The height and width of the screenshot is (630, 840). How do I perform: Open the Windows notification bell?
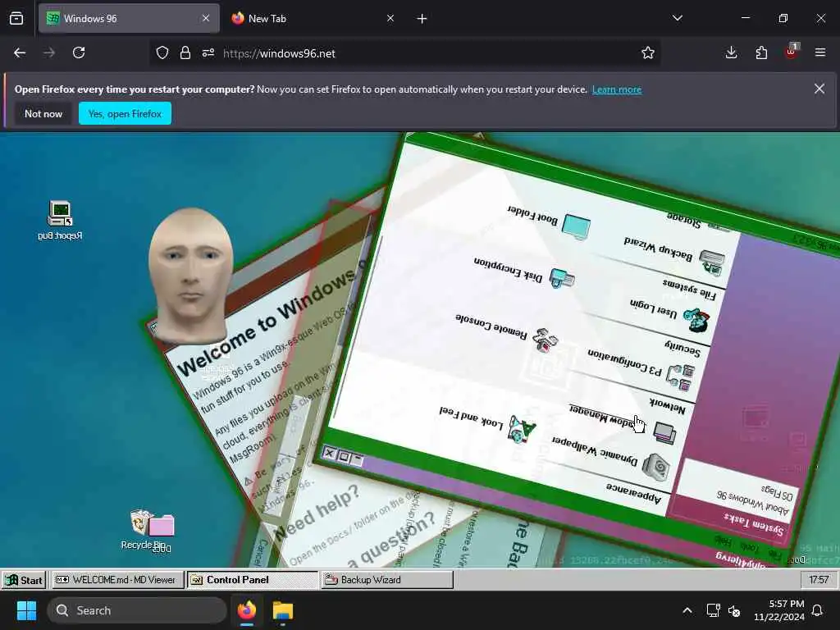coord(818,610)
